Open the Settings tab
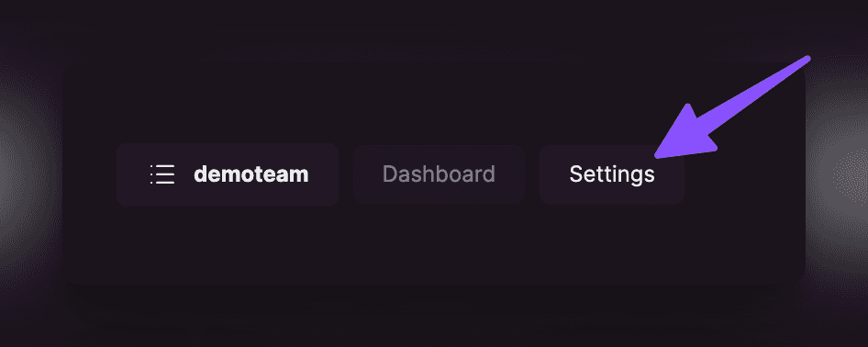This screenshot has width=868, height=347. point(612,174)
